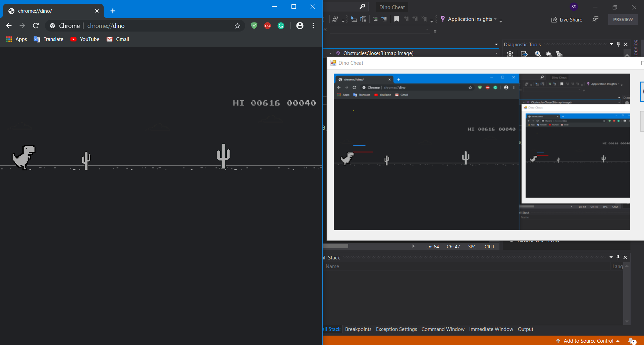The image size is (644, 345).
Task: Go back in Chrome browser
Action: (9, 26)
